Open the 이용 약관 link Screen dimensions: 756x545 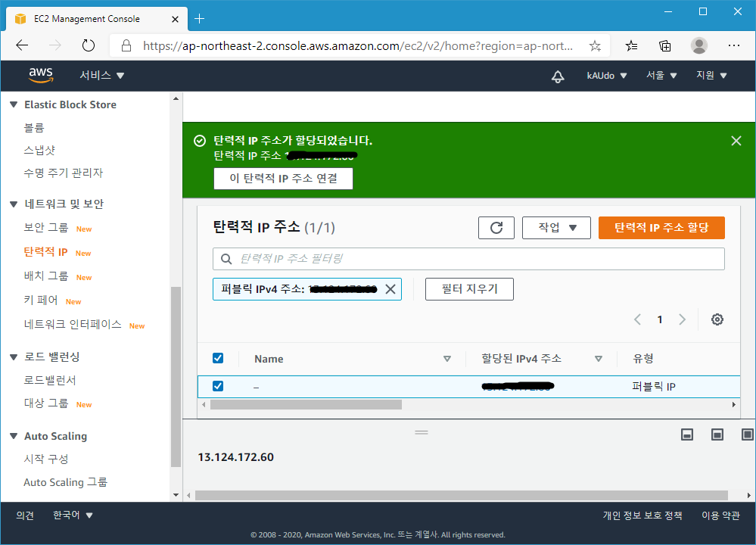(720, 515)
